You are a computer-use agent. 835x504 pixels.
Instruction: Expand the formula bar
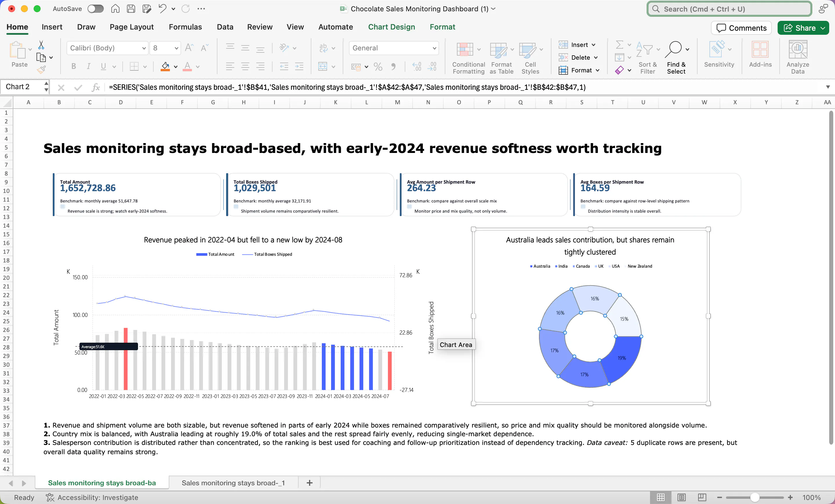point(828,87)
